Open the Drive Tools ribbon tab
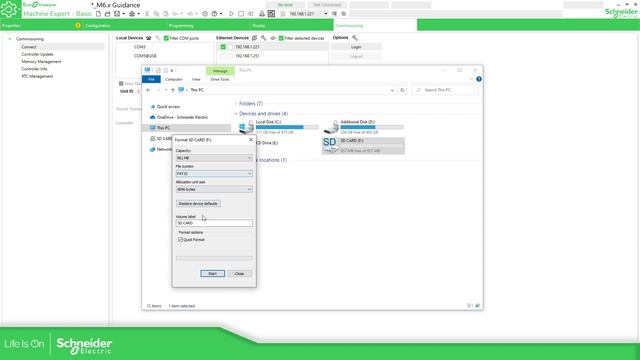 [x=220, y=79]
